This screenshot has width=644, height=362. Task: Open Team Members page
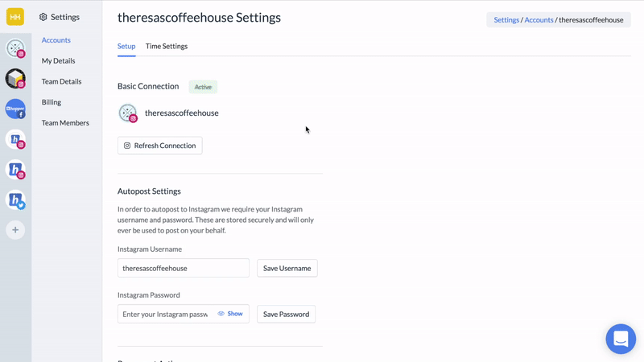click(65, 123)
